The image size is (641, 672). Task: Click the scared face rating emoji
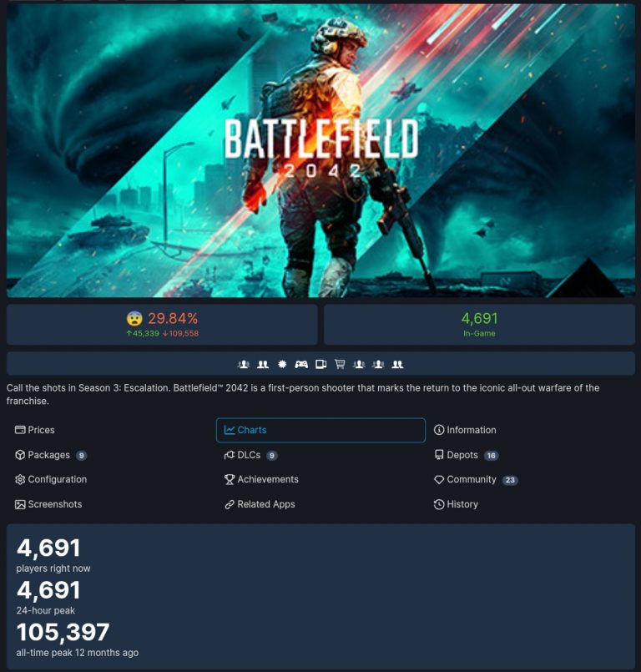coord(134,318)
